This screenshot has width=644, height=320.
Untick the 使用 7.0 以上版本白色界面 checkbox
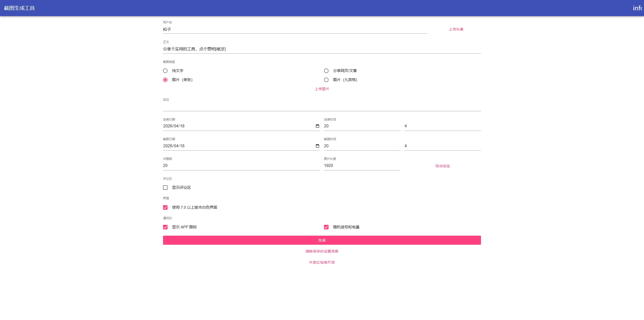(x=165, y=207)
